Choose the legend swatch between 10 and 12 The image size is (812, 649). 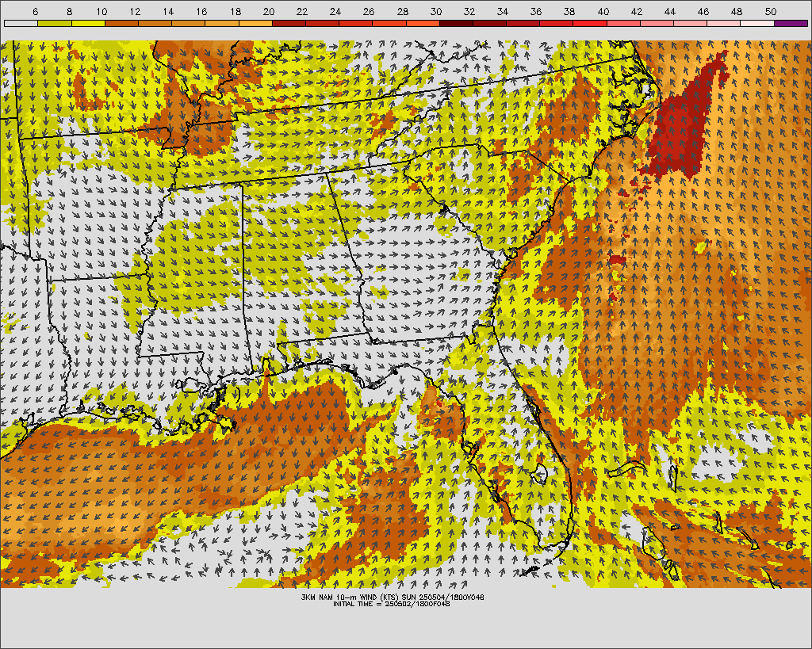pos(121,23)
